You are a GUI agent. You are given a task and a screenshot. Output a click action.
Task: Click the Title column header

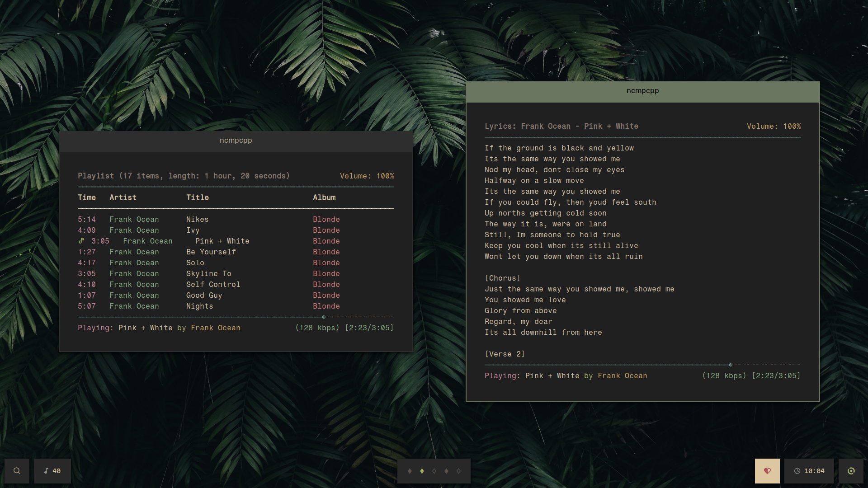(x=198, y=197)
